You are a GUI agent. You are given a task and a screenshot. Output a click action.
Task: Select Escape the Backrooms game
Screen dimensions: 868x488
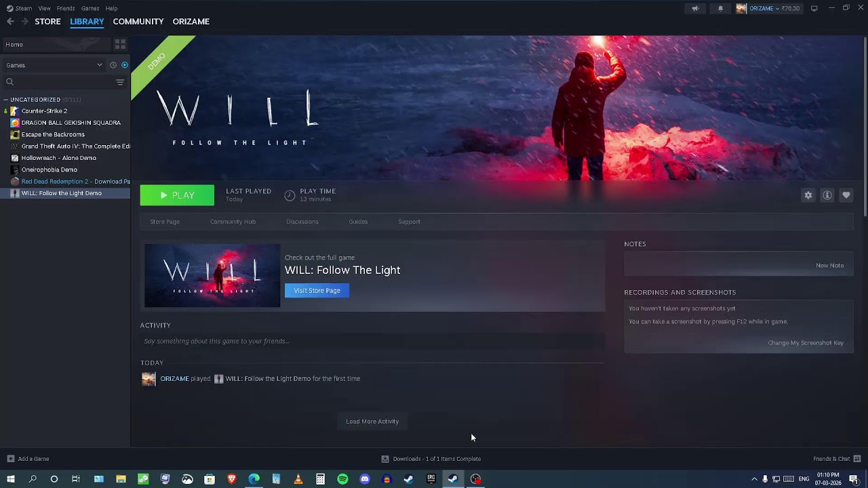coord(53,134)
